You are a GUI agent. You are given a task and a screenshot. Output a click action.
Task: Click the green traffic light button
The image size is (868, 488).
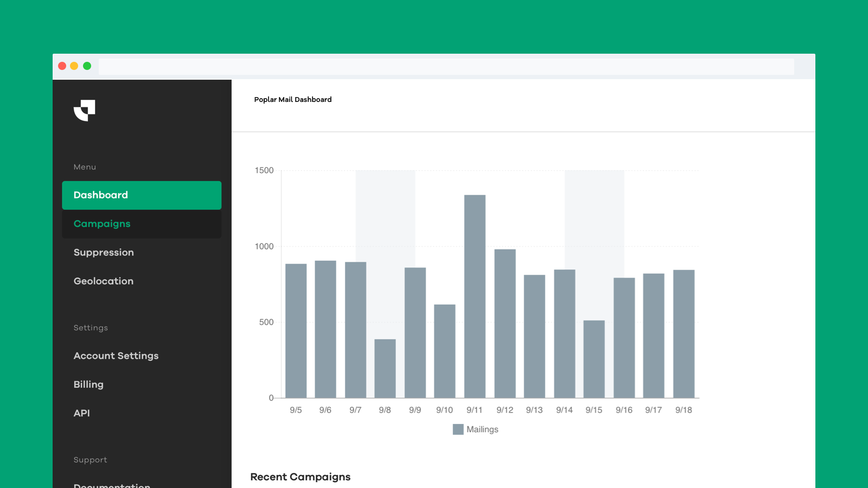click(x=87, y=66)
